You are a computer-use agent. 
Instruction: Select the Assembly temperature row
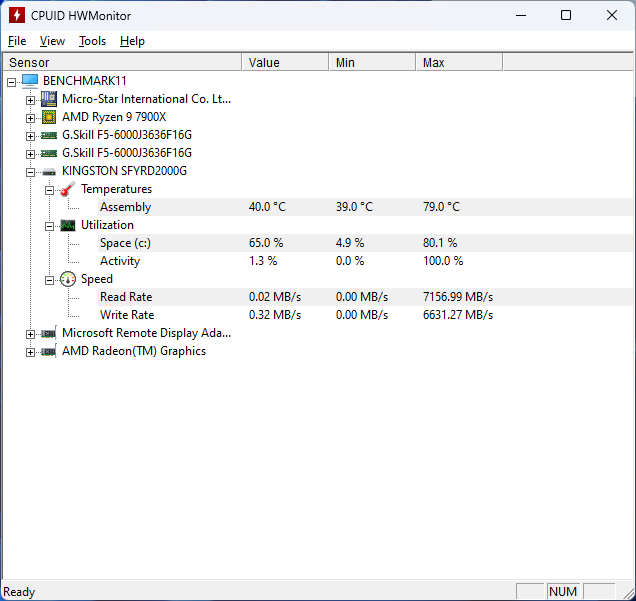365,207
